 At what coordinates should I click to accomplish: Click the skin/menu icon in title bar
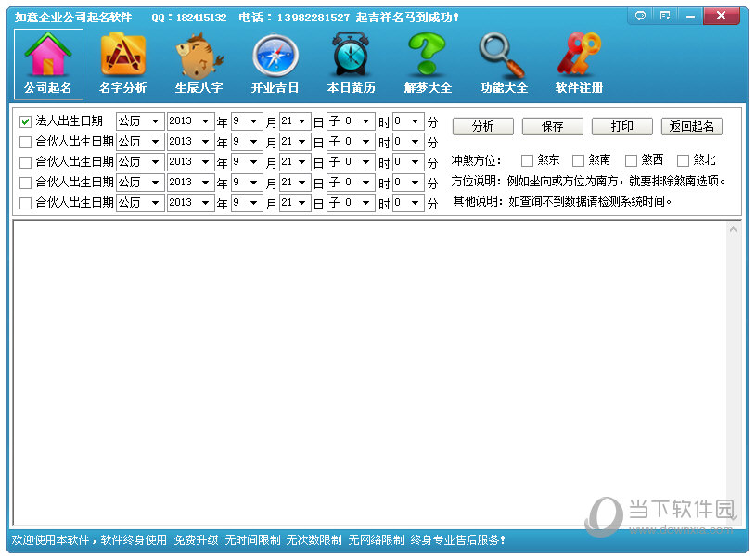[x=665, y=16]
